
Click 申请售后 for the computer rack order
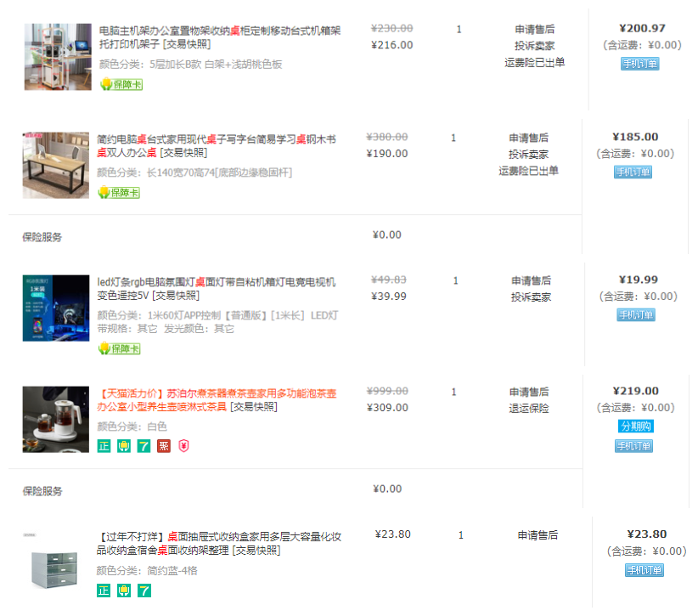tap(534, 29)
